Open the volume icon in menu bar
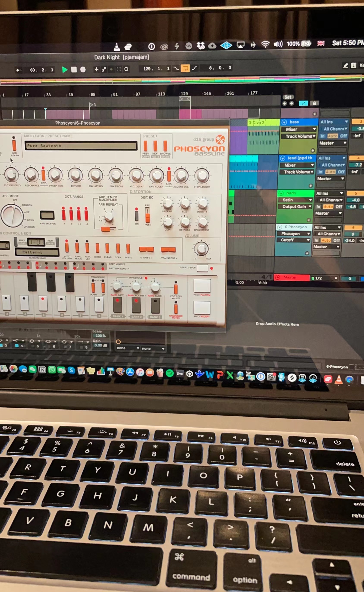 point(278,44)
